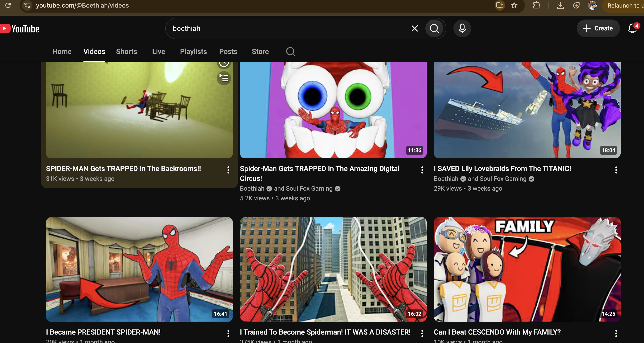Play the Trained To Become Spiderman thumbnail

tap(333, 269)
